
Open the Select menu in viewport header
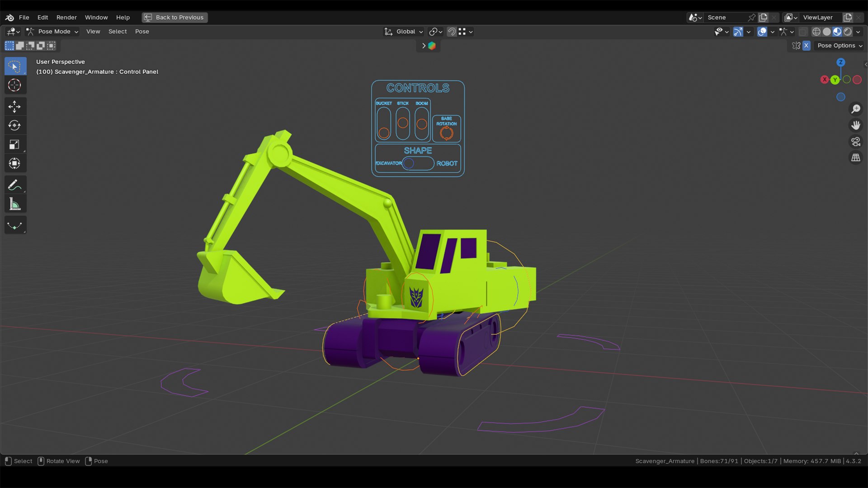coord(118,32)
